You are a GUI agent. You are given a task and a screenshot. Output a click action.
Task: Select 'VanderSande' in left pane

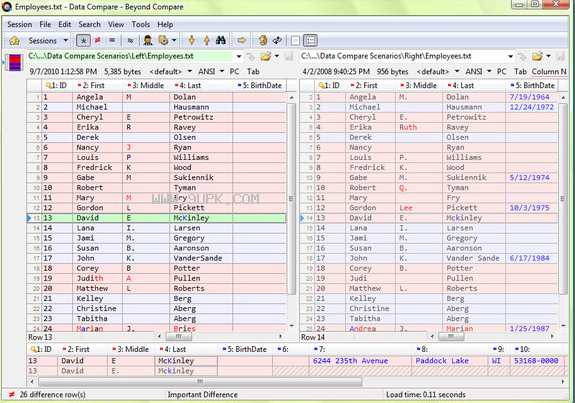[x=198, y=258]
